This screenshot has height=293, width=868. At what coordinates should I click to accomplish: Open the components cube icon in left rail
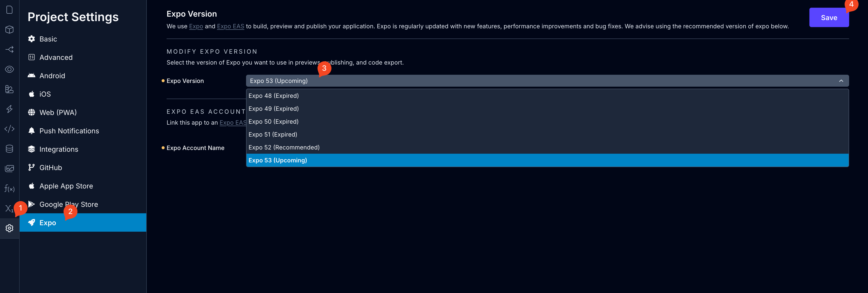9,30
